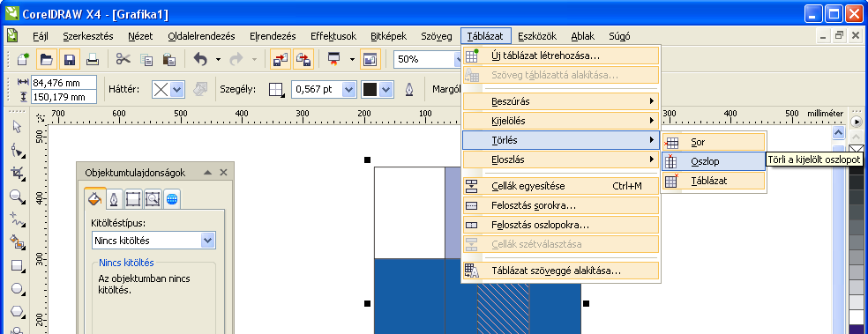Click the Welcome screen icon

(370, 59)
